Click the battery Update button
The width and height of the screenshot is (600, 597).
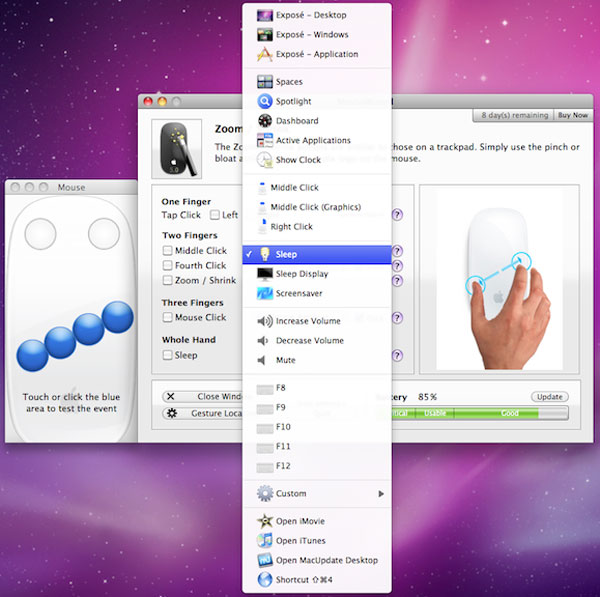point(549,397)
